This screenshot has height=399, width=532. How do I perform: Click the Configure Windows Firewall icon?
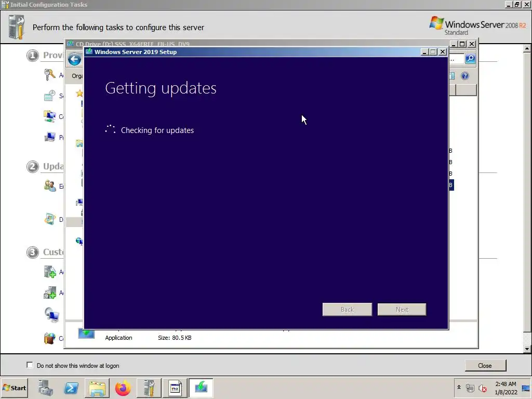[x=49, y=338]
